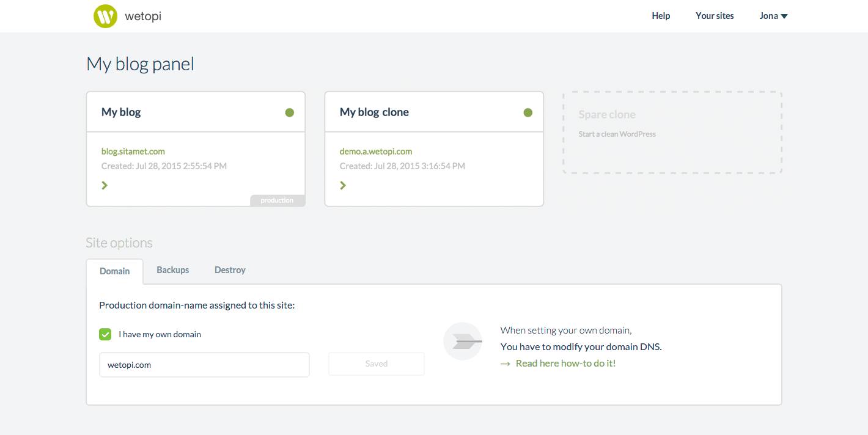
Task: Click 'Created: Jul 28, 2015 2:55:54 PM' text
Action: 164,166
